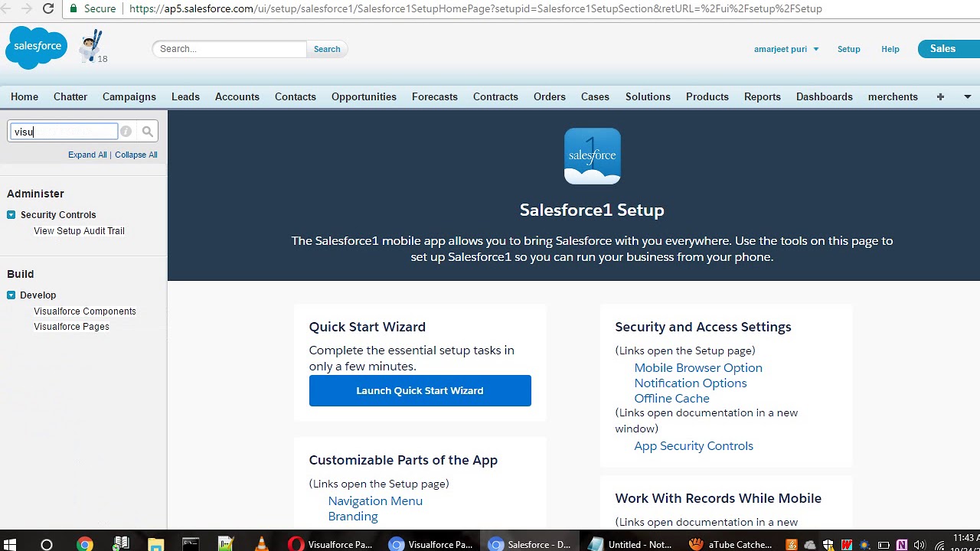Open the Solutions tab
Image resolution: width=980 pixels, height=551 pixels.
point(648,97)
